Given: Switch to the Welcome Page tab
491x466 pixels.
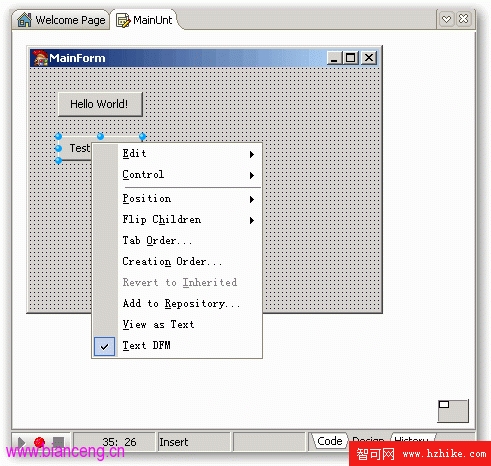Looking at the screenshot, I should pyautogui.click(x=61, y=20).
